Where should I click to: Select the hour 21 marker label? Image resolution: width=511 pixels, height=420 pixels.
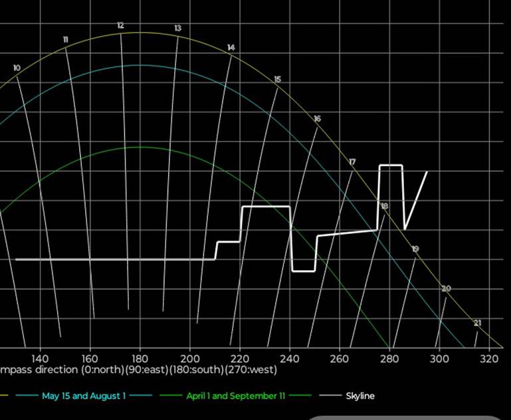click(477, 323)
